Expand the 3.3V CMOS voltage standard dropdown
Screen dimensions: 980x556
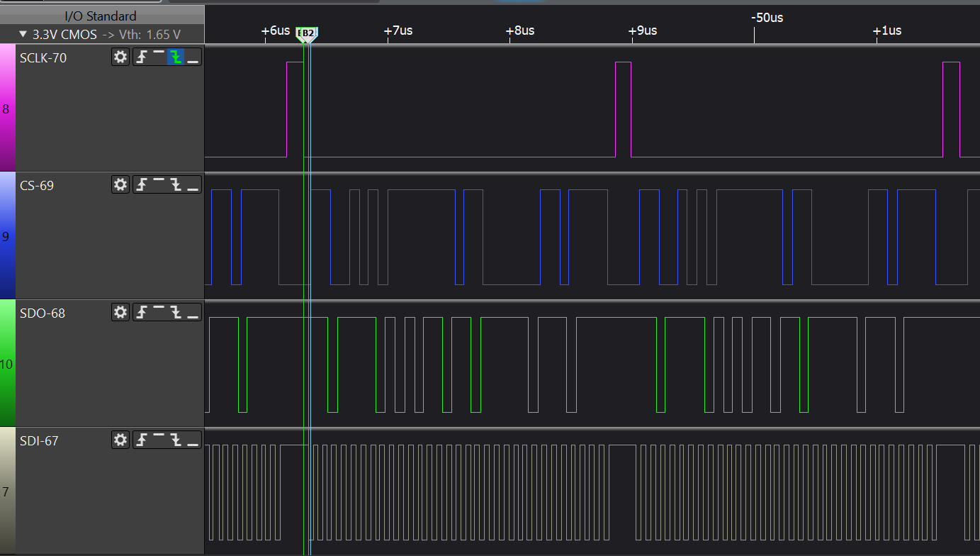(x=23, y=34)
